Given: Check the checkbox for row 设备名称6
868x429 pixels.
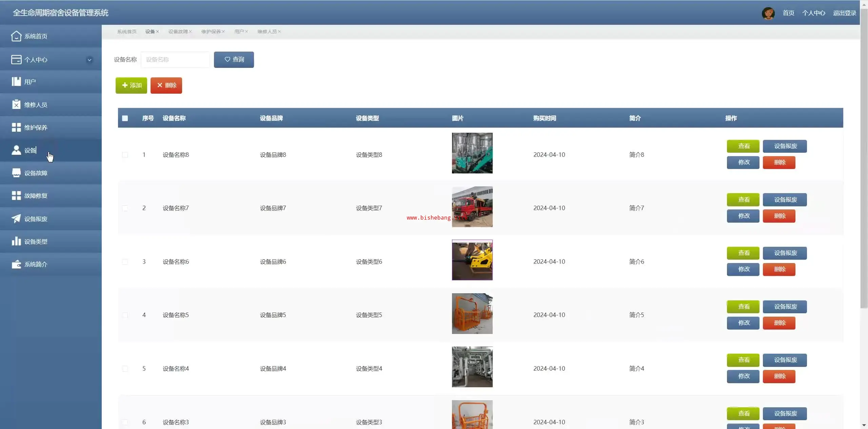Looking at the screenshot, I should [125, 262].
